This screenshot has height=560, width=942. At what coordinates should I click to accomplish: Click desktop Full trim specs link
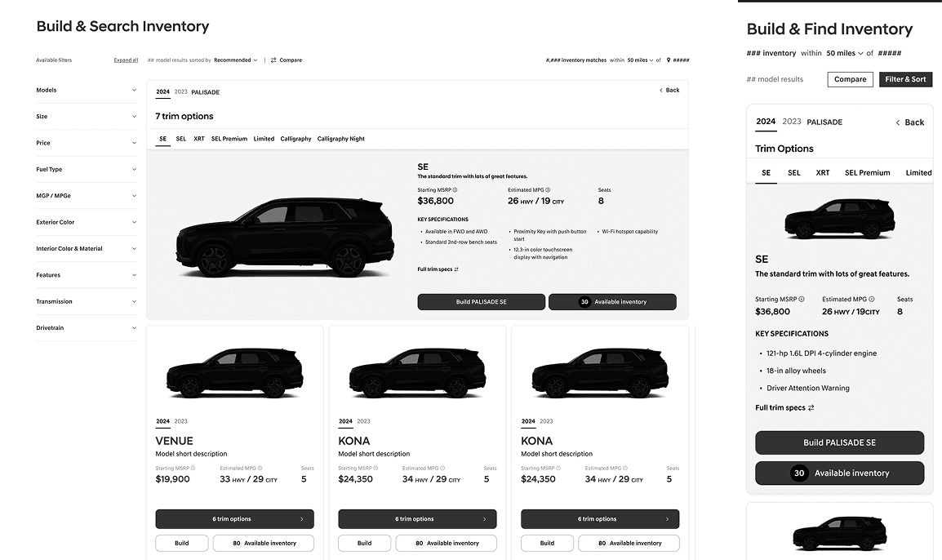click(x=438, y=269)
